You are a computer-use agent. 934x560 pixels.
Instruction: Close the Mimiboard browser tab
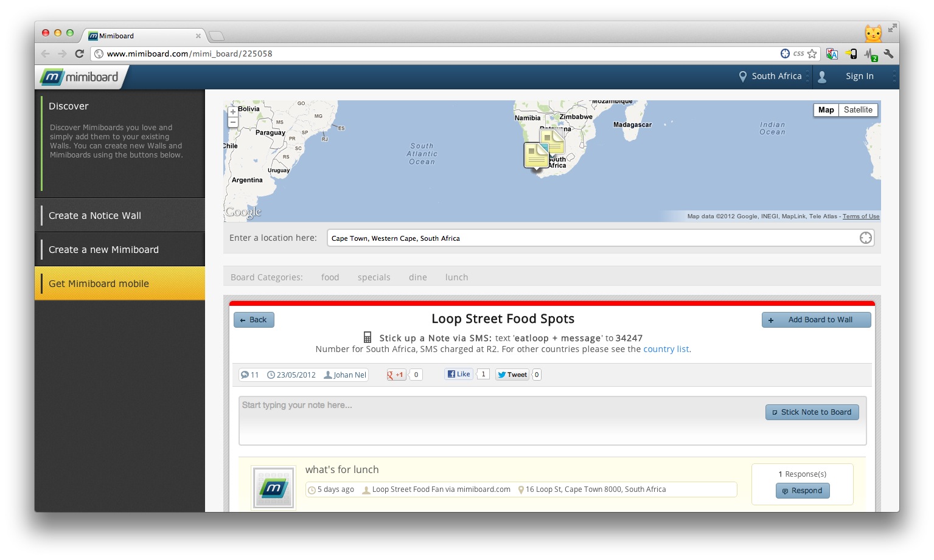(198, 36)
